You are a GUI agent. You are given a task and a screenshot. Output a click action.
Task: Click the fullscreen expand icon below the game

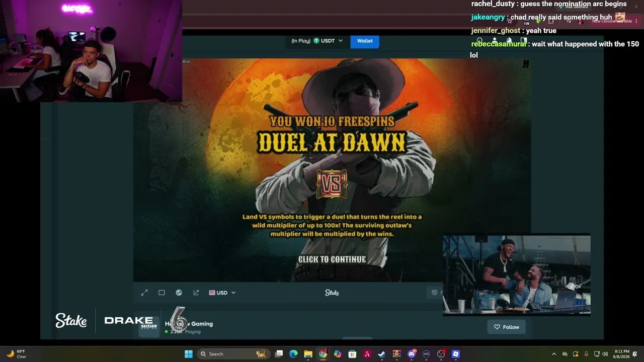[144, 293]
